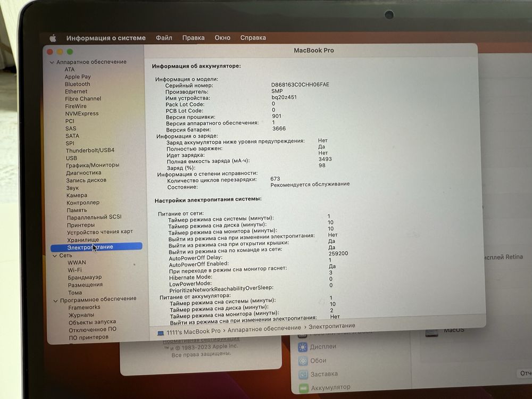
Task: Select ПО принтеров in the sidebar
Action: [x=88, y=337]
